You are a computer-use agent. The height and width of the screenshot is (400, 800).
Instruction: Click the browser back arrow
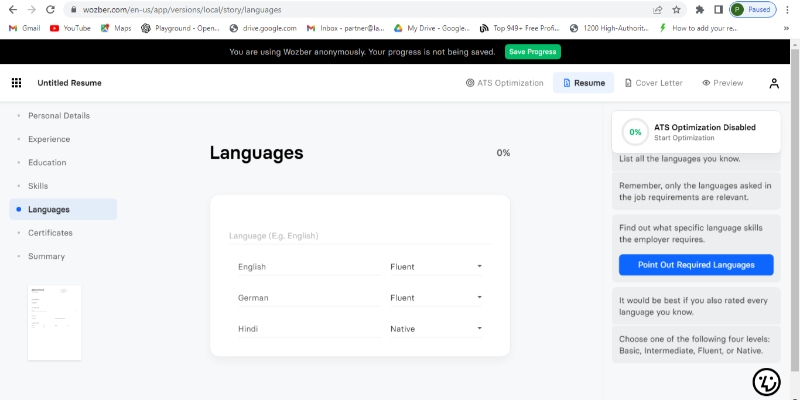coord(11,9)
